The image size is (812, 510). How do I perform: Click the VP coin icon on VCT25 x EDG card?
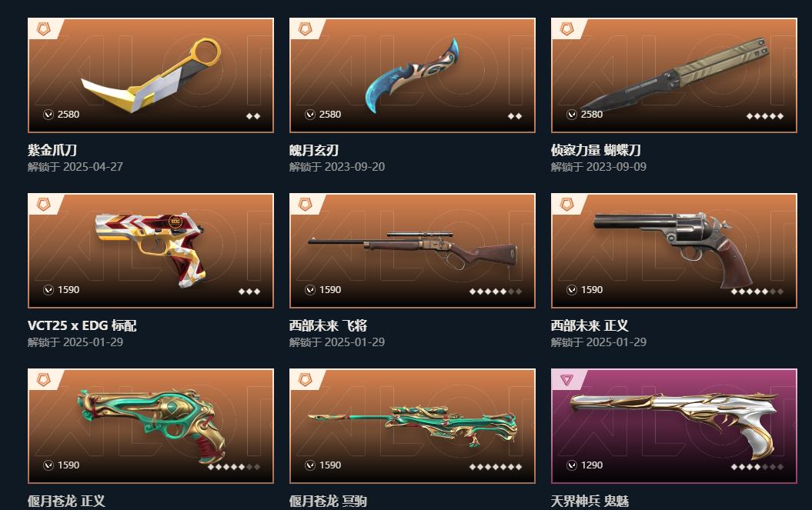pos(48,290)
